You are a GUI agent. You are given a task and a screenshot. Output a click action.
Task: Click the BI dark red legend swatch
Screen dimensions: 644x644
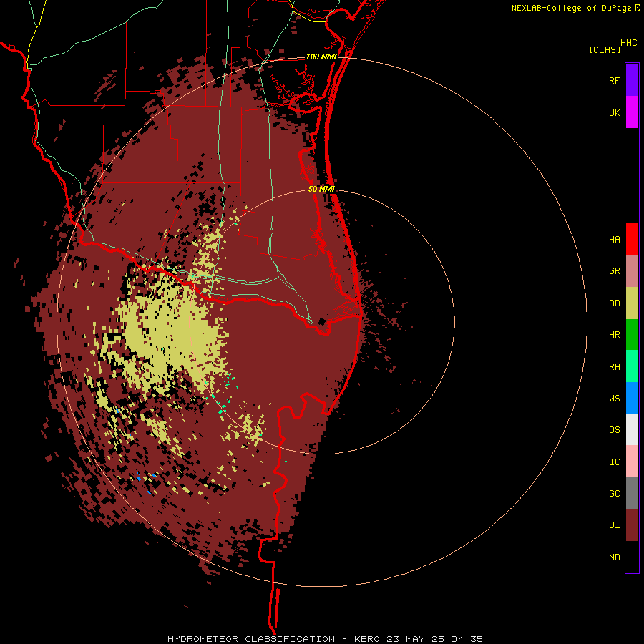(x=632, y=525)
